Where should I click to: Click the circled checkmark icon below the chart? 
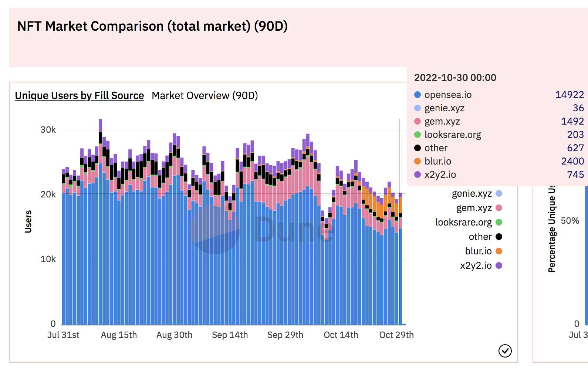click(505, 351)
